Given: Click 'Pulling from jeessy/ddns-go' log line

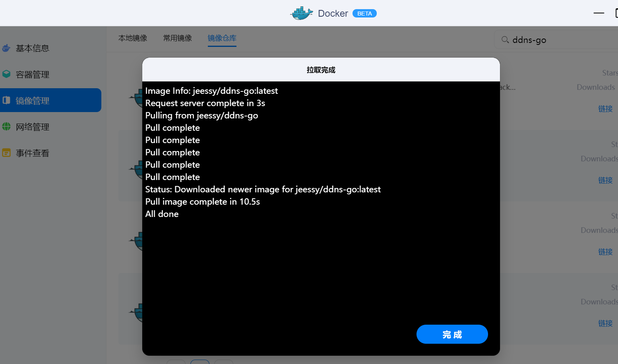Looking at the screenshot, I should click(x=201, y=116).
